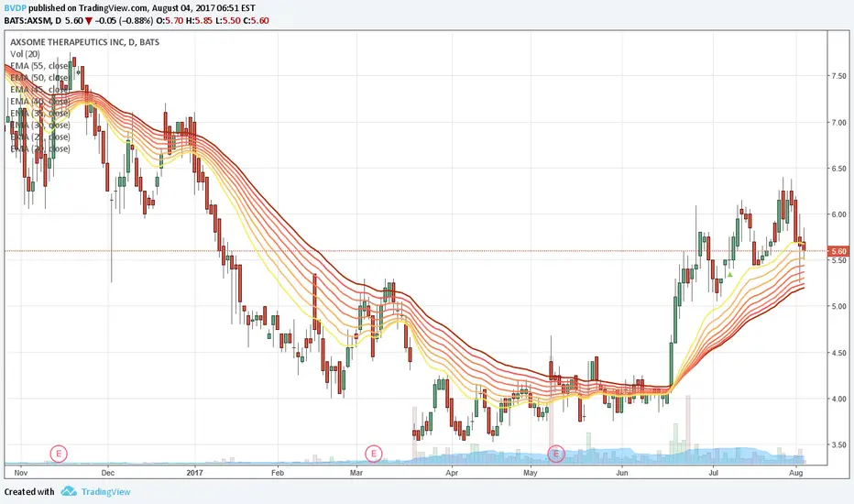Image resolution: width=854 pixels, height=504 pixels.
Task: Click the 7.00 price axis label
Action: coord(839,123)
